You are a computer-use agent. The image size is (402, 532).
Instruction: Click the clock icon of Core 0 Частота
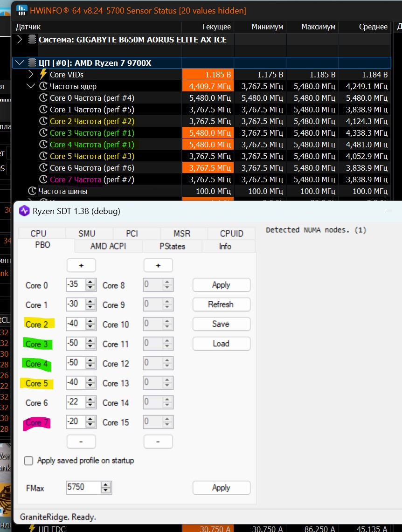[x=43, y=98]
